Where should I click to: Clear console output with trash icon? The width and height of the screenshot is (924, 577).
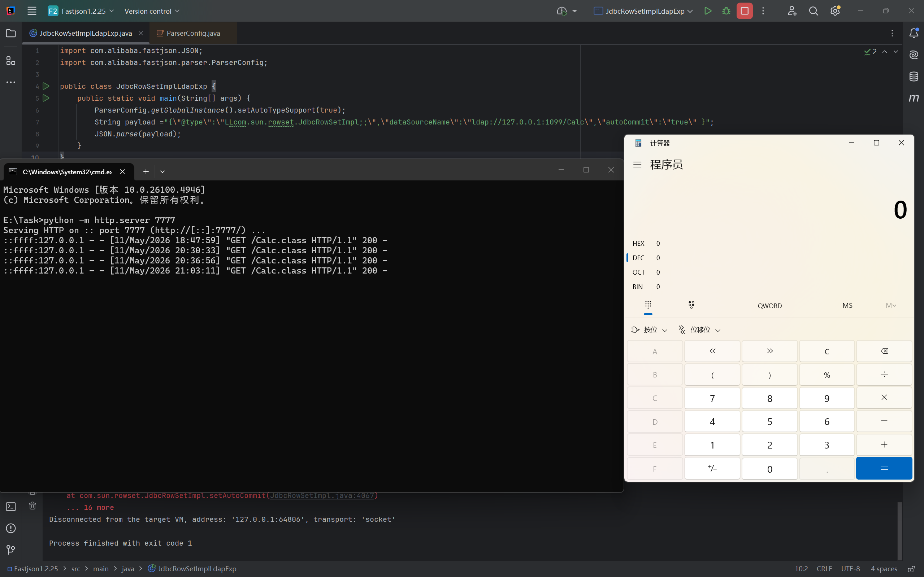pyautogui.click(x=32, y=506)
